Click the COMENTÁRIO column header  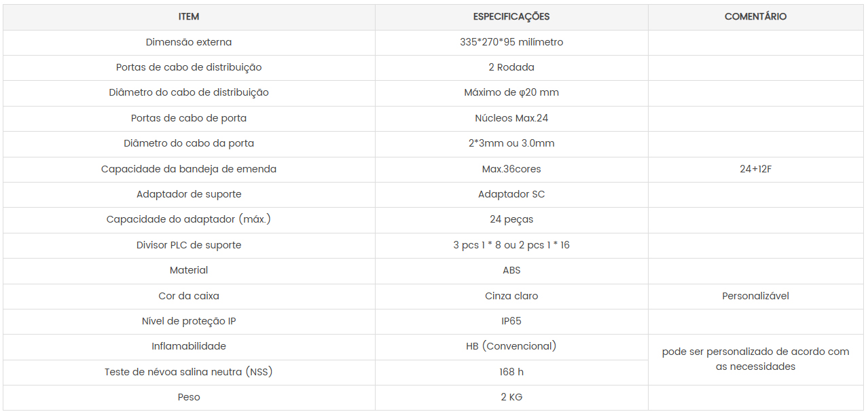pos(755,17)
